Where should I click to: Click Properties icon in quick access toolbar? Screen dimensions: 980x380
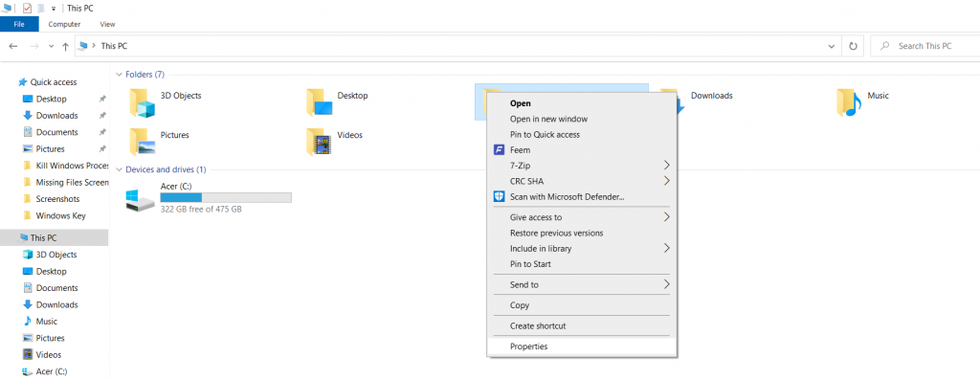[27, 8]
